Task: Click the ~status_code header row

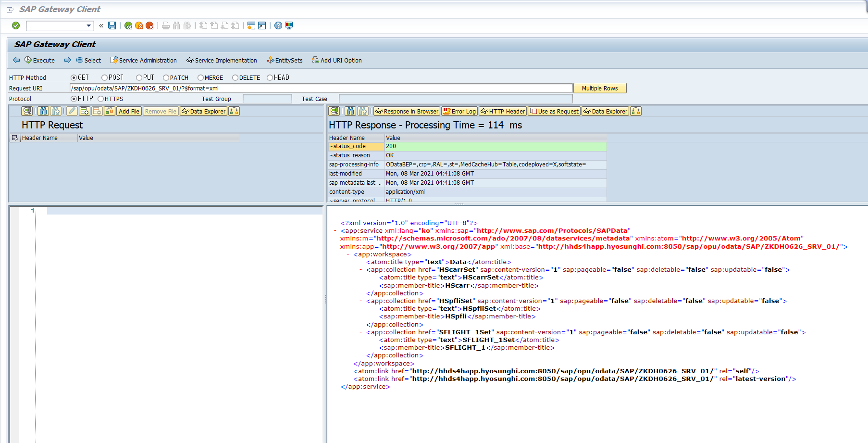Action: click(x=467, y=146)
